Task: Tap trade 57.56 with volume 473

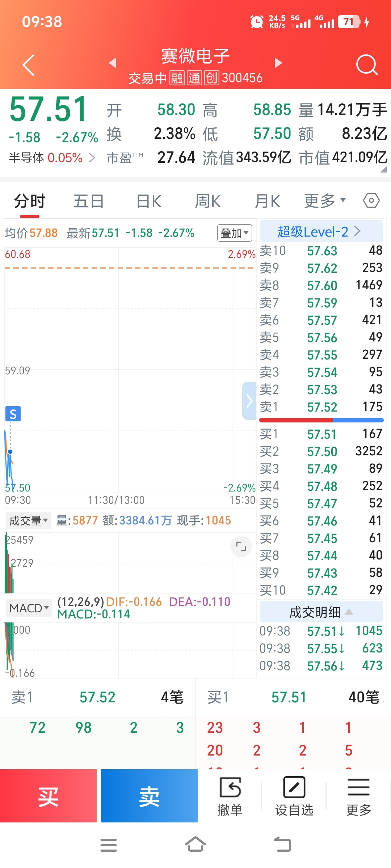Action: (321, 666)
